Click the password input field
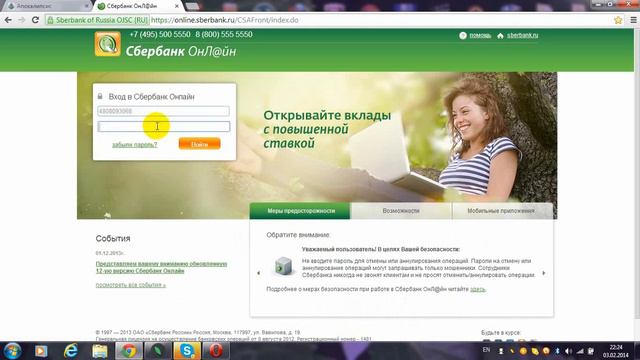This screenshot has height=360, width=640. (163, 127)
